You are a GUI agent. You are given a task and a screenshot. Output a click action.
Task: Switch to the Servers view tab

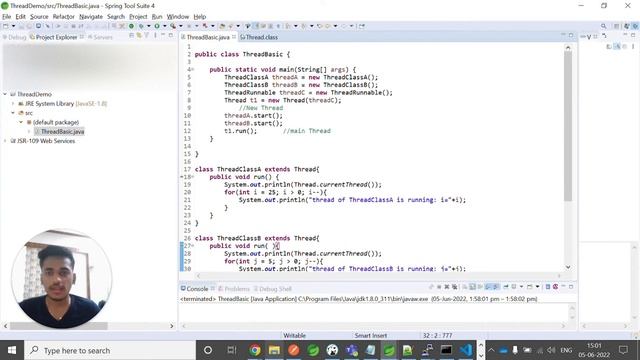coord(100,37)
